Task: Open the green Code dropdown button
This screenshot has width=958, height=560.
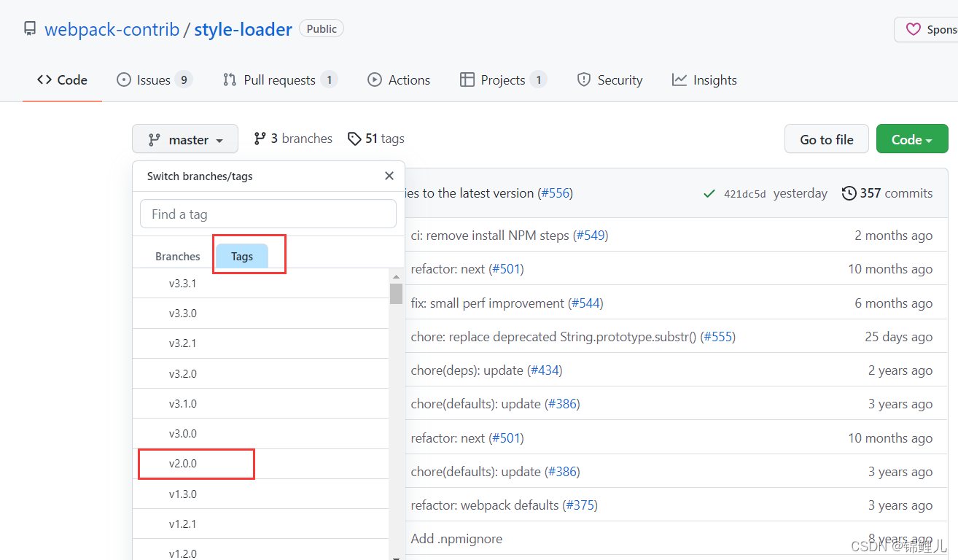Action: pyautogui.click(x=912, y=139)
